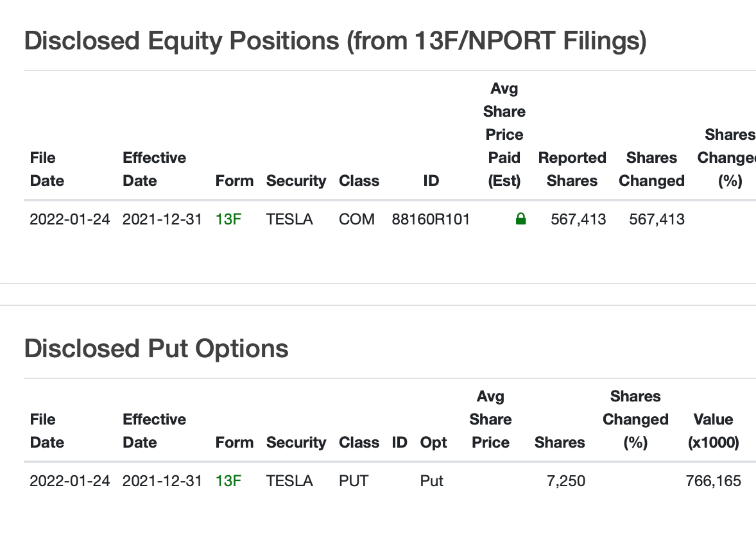
Task: Click the Security header in equity table
Action: coord(296,181)
